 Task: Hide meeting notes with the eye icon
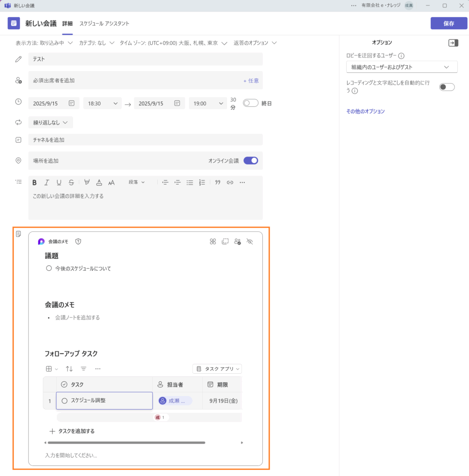tap(249, 242)
